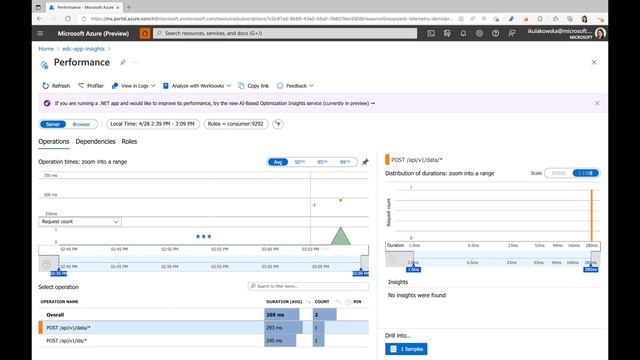Click the orange bar in distribution chart
The image size is (640, 360).
591,215
